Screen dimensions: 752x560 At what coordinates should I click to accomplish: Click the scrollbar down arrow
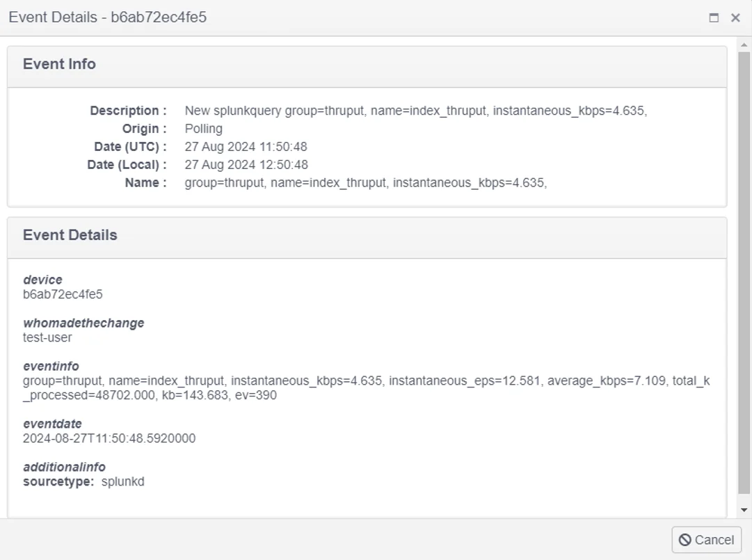pos(744,510)
